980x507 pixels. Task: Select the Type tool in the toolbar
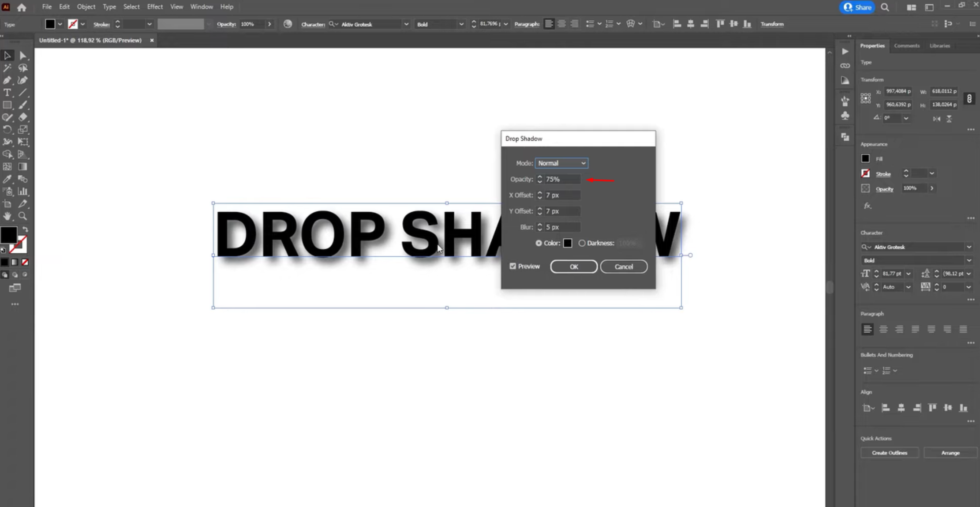[7, 93]
